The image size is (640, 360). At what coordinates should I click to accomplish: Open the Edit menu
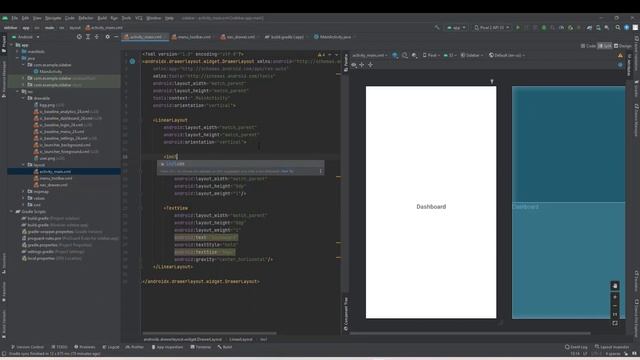click(25, 18)
